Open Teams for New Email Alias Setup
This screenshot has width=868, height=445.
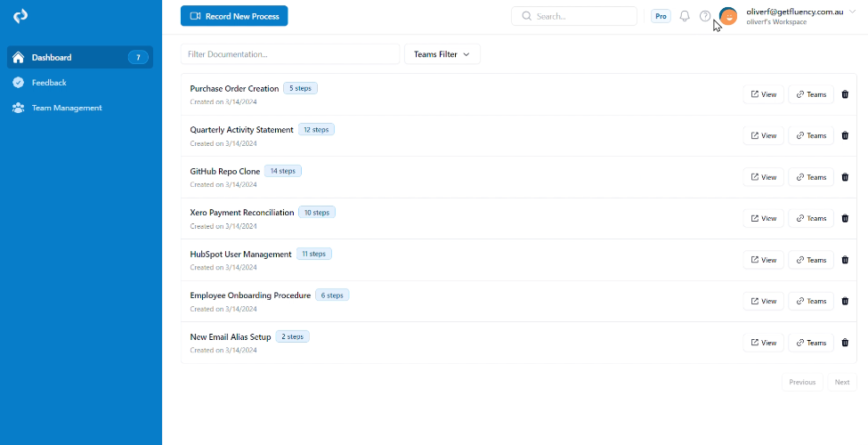pos(811,343)
